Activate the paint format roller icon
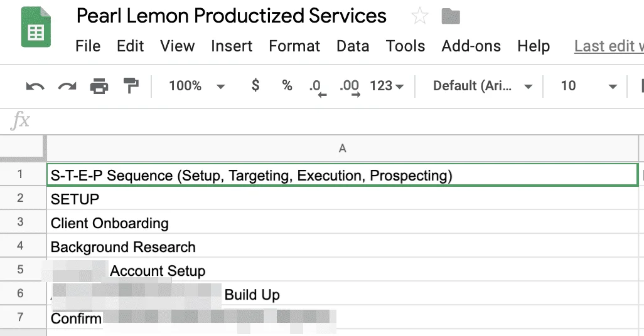This screenshot has height=336, width=644. pyautogui.click(x=131, y=86)
